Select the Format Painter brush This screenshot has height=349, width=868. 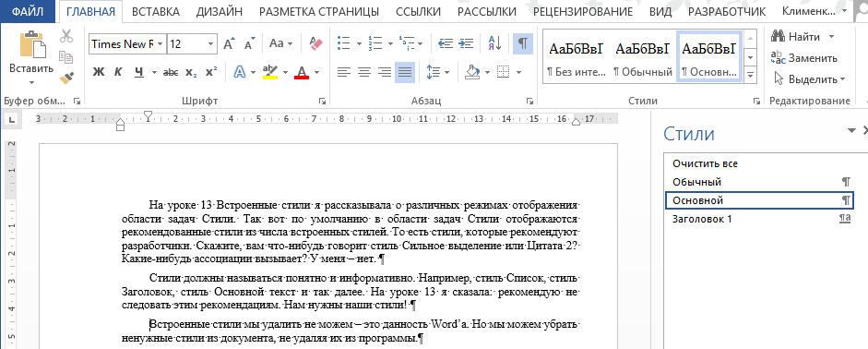click(66, 78)
